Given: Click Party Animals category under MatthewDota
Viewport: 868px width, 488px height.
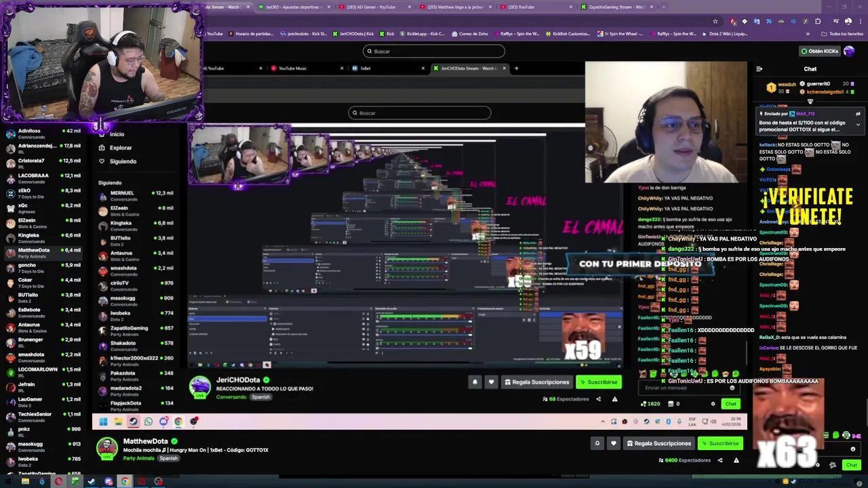Looking at the screenshot, I should click(138, 458).
